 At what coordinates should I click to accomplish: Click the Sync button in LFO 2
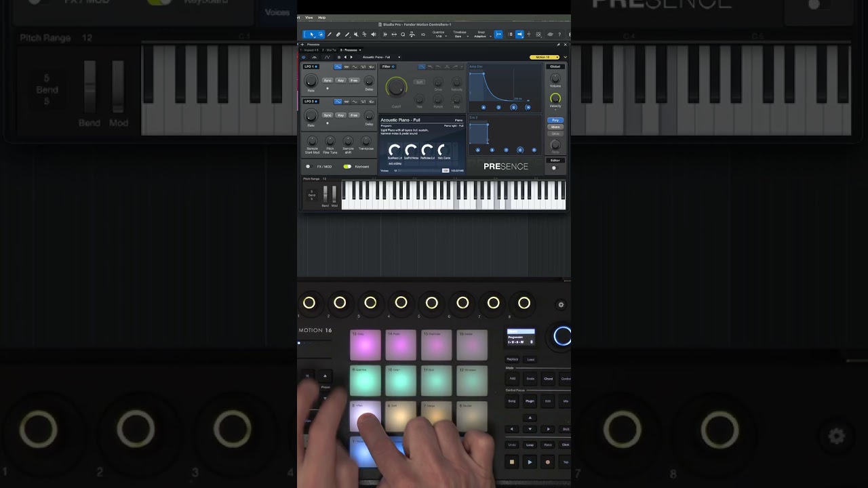pyautogui.click(x=328, y=115)
